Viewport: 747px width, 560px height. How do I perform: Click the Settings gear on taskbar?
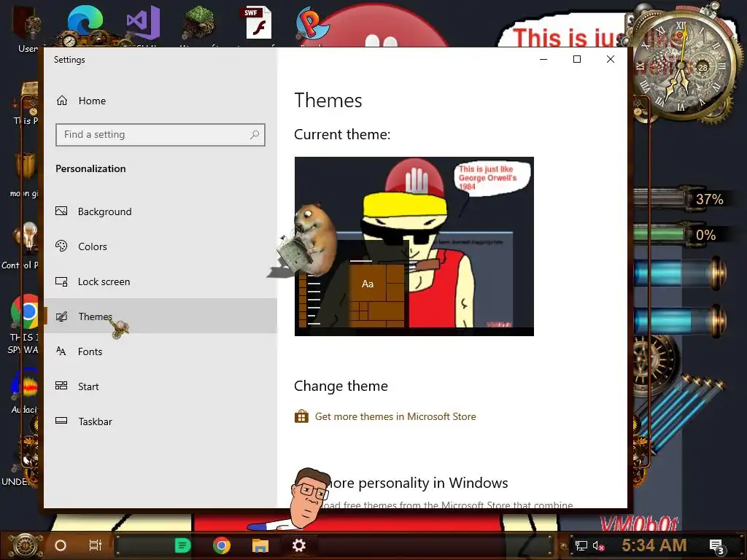(298, 545)
